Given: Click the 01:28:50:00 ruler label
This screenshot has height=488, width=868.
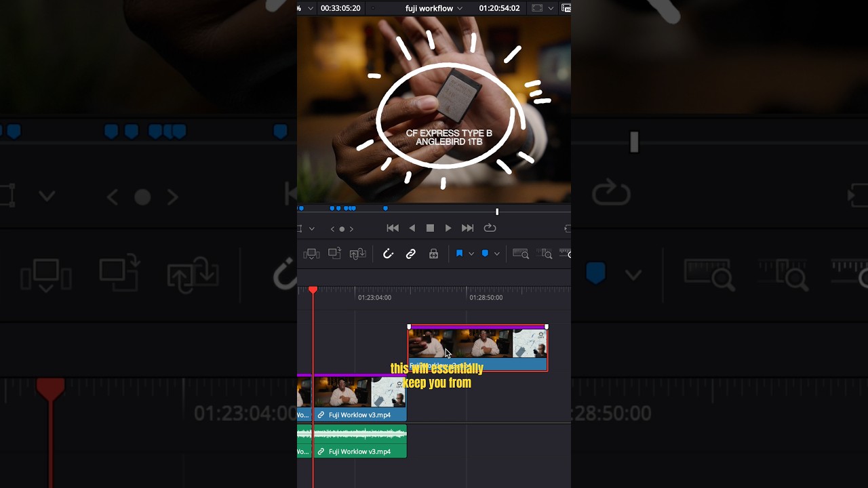Looking at the screenshot, I should pos(486,298).
